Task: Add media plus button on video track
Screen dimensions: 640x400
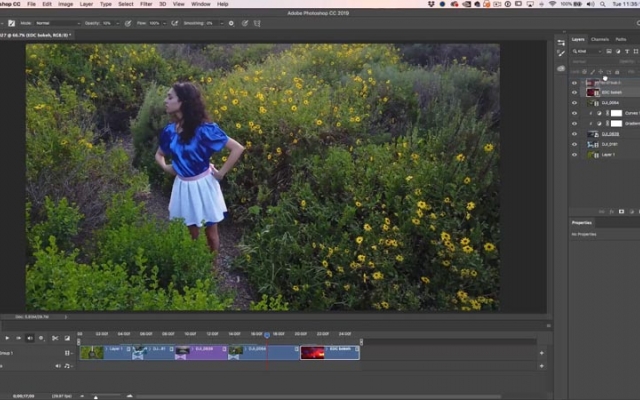Action: (x=542, y=353)
